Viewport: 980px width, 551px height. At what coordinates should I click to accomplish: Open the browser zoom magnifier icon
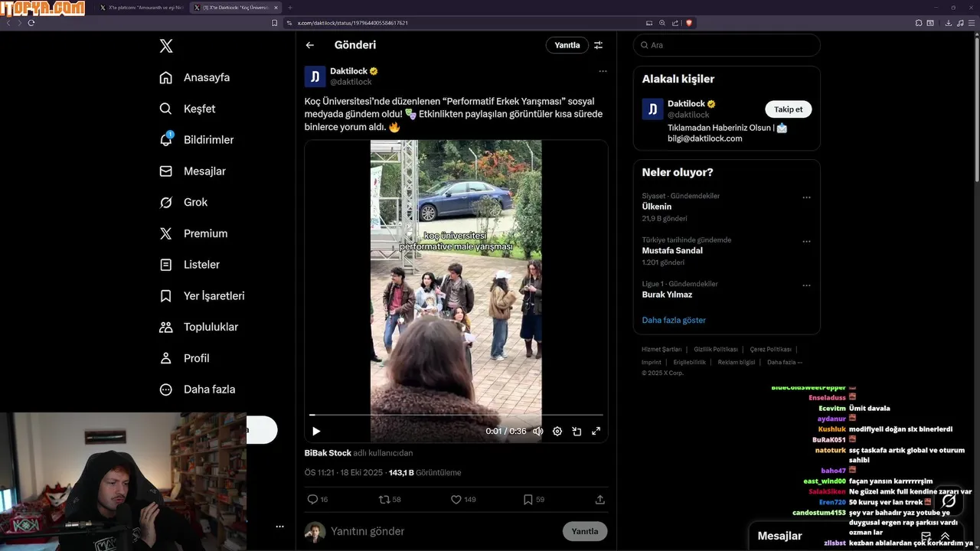click(x=662, y=23)
